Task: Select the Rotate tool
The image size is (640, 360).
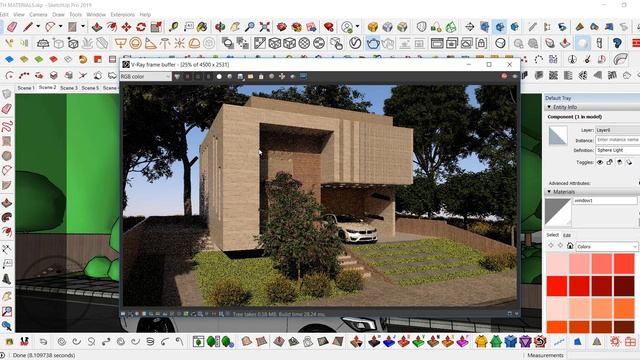Action: point(141,27)
